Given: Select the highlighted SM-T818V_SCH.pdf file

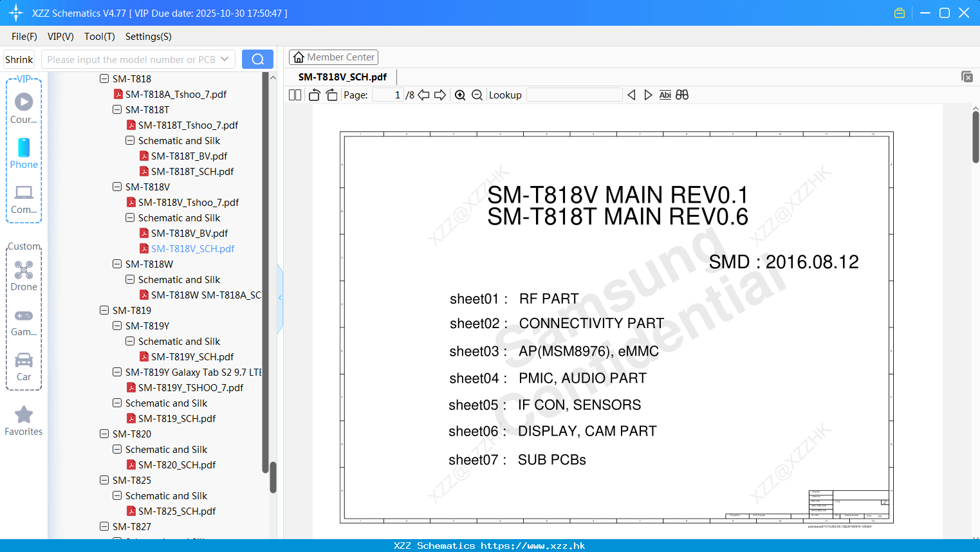Looking at the screenshot, I should pos(192,248).
